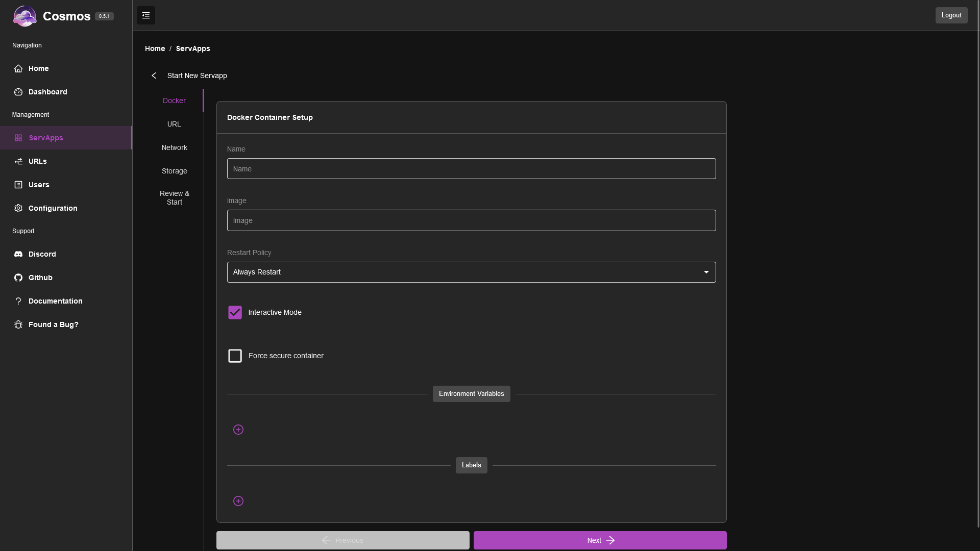Click the Dashboard gauge icon

(18, 92)
